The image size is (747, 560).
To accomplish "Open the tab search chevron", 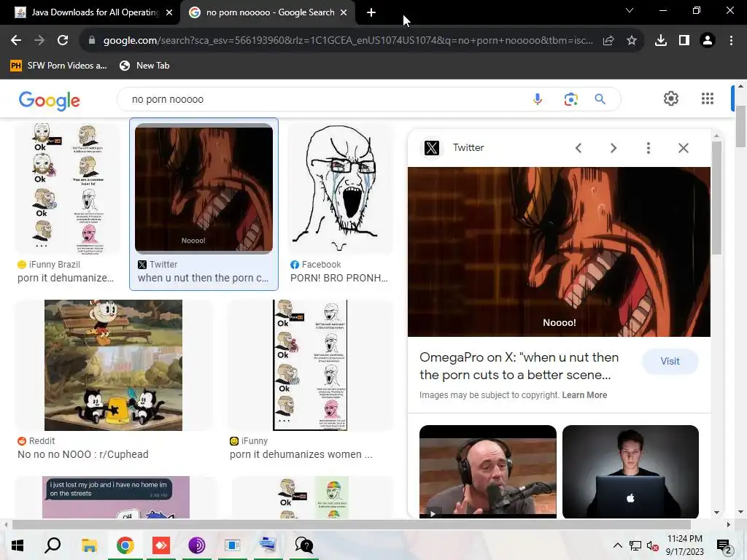I will 630,10.
